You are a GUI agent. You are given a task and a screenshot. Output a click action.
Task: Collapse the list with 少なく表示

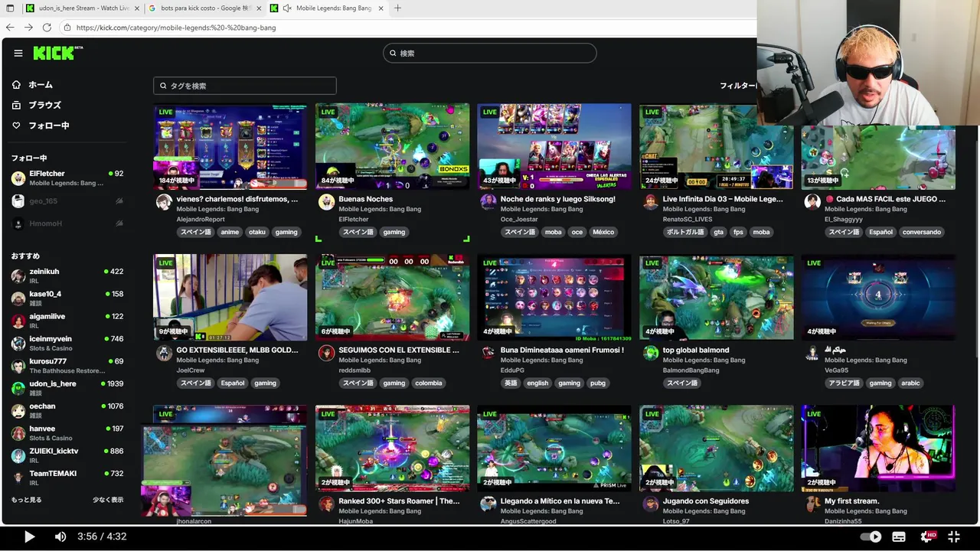point(108,500)
